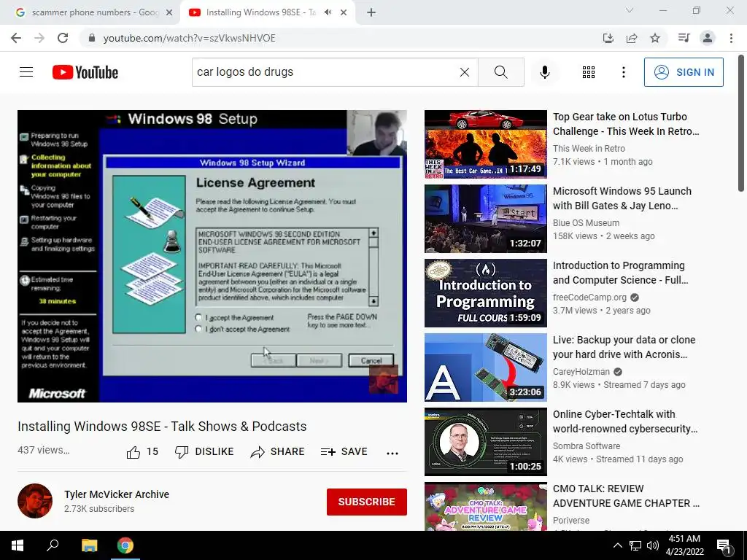The image size is (747, 560).
Task: Go back with the browser back arrow
Action: click(x=16, y=38)
